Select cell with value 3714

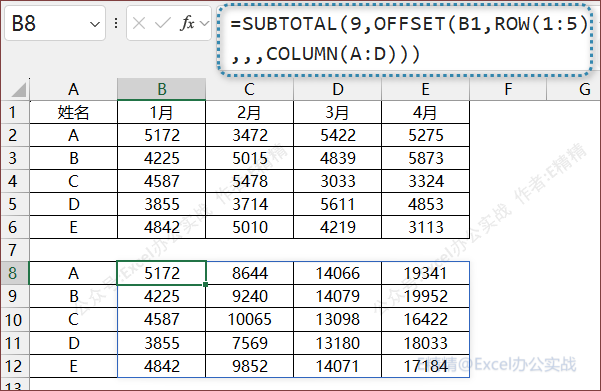(x=250, y=204)
